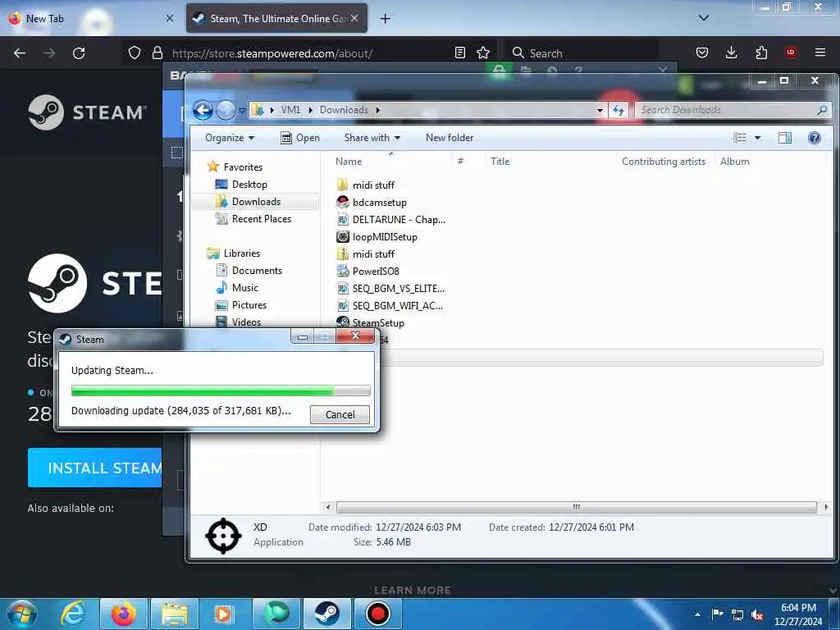Open Explorer help question mark icon
The image size is (840, 630).
pos(814,138)
